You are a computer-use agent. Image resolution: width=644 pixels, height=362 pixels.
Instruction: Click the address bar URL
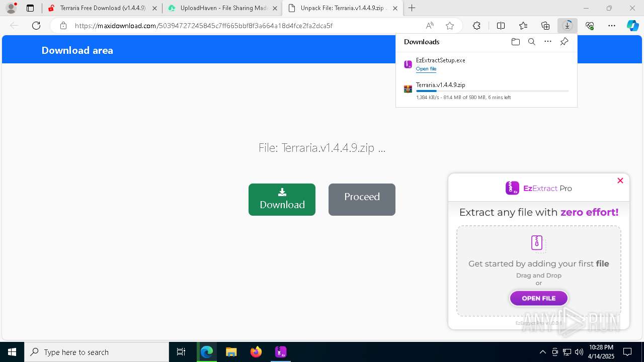(x=204, y=26)
